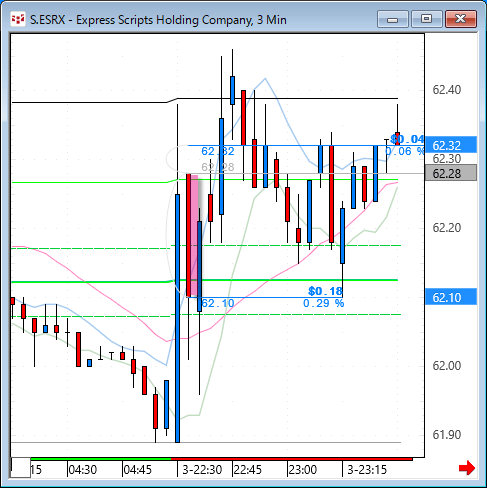Screen dimensions: 487x488
Task: Click the 22:45 time axis label
Action: 248,470
